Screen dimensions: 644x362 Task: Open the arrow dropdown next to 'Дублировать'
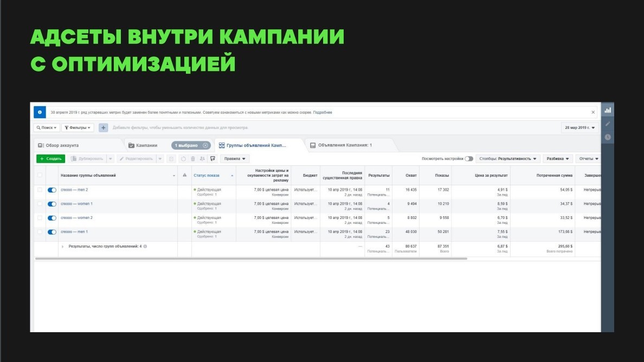111,158
